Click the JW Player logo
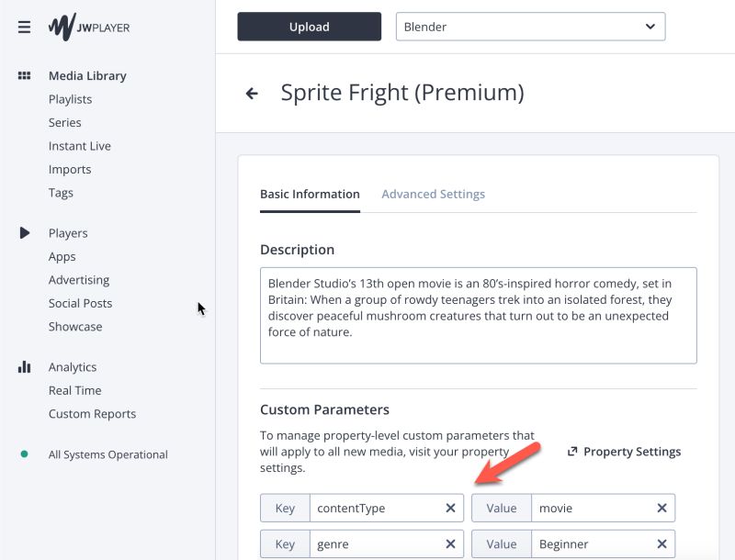This screenshot has width=735, height=560. 89,27
